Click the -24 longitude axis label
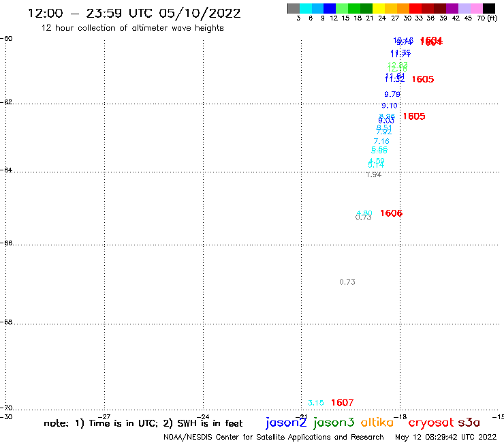The height and width of the screenshot is (443, 504). pos(203,416)
